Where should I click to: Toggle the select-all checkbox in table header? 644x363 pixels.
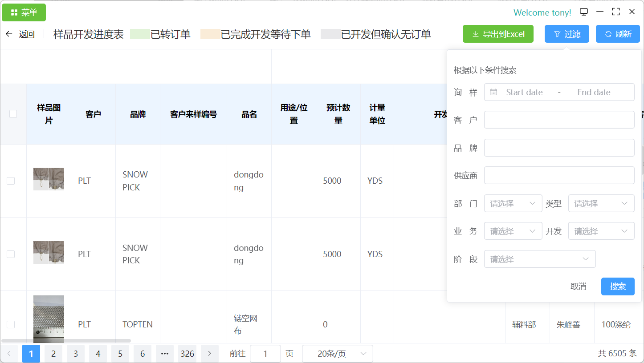tap(13, 114)
